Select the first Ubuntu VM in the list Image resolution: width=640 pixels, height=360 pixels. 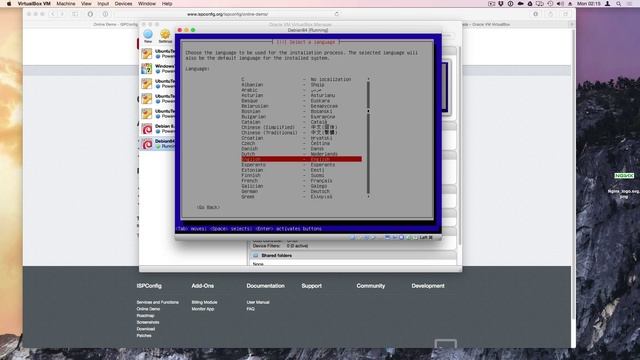pyautogui.click(x=157, y=54)
